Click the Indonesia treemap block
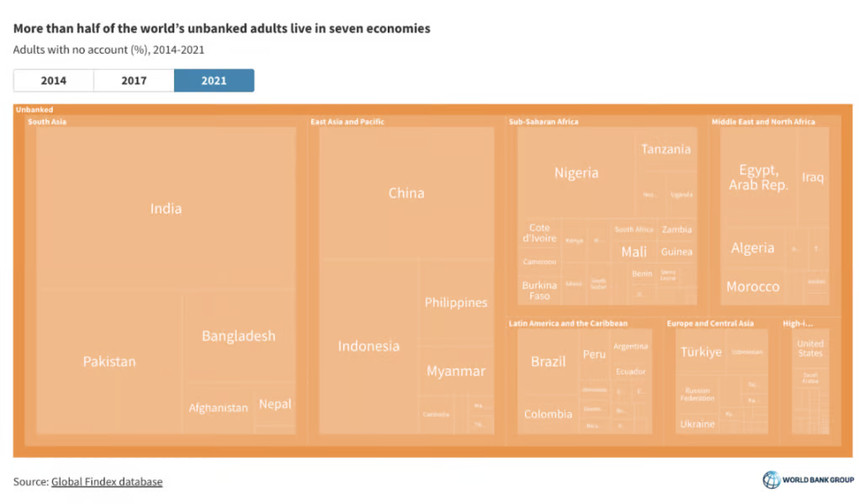 pyautogui.click(x=369, y=347)
